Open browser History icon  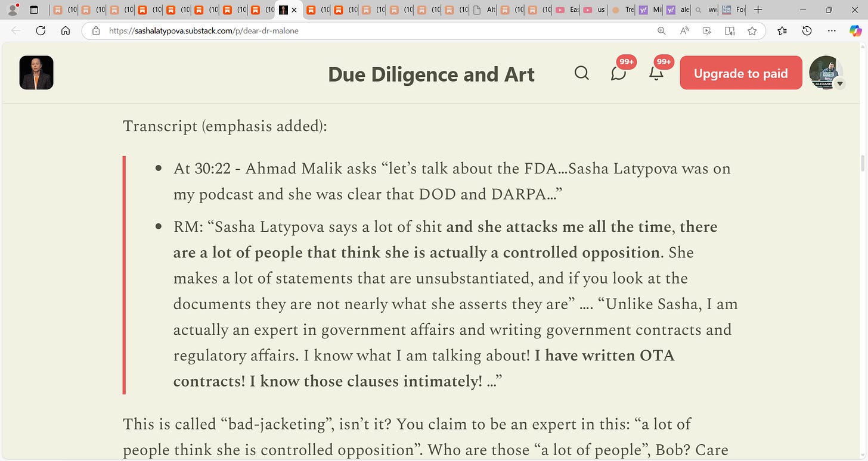pos(807,31)
